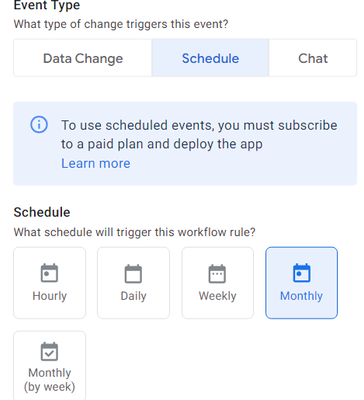Click the 'What schedule will trigger' description

pos(134,232)
